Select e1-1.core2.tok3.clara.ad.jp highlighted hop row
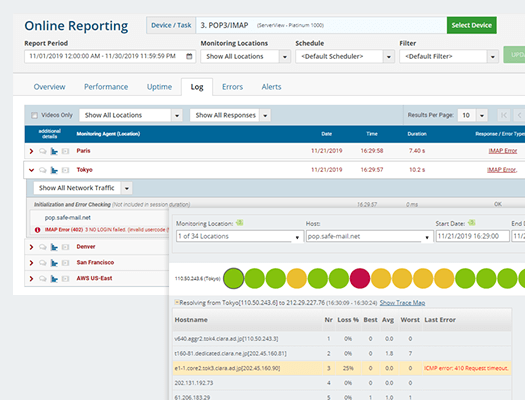The height and width of the screenshot is (400, 525). (342, 368)
